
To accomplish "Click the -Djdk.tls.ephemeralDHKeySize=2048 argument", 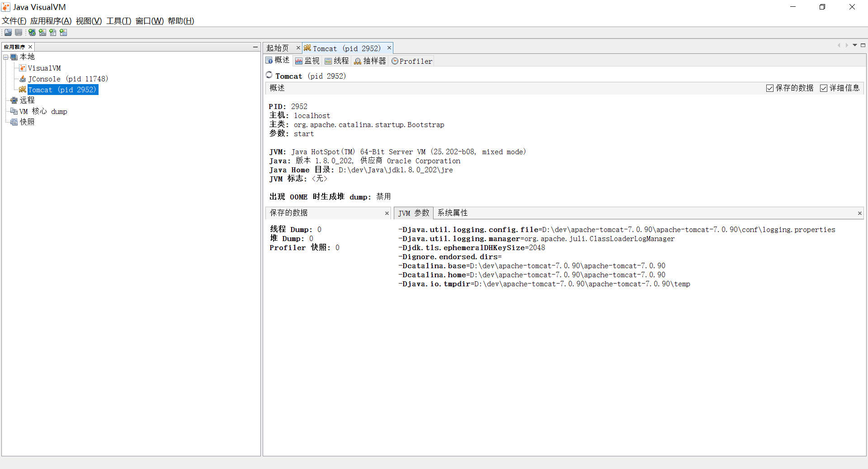I will click(x=472, y=247).
